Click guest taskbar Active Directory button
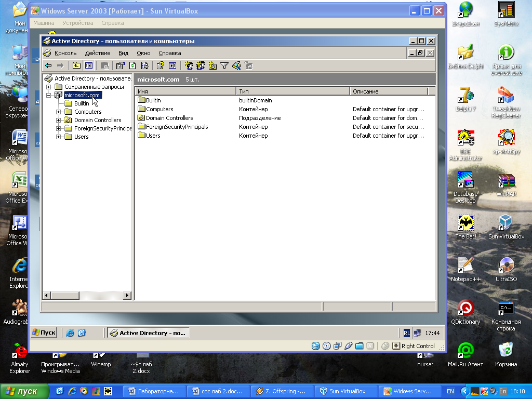This screenshot has height=399, width=532. tap(149, 333)
